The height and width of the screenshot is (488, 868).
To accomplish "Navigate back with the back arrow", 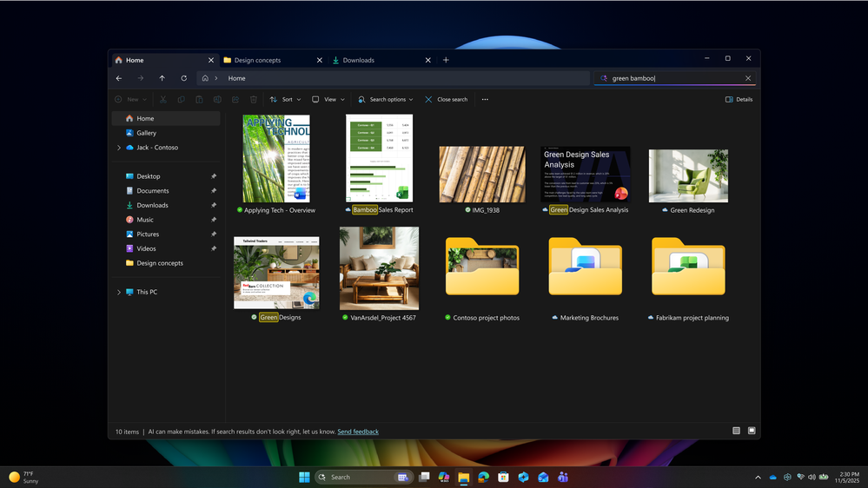I will [x=119, y=78].
